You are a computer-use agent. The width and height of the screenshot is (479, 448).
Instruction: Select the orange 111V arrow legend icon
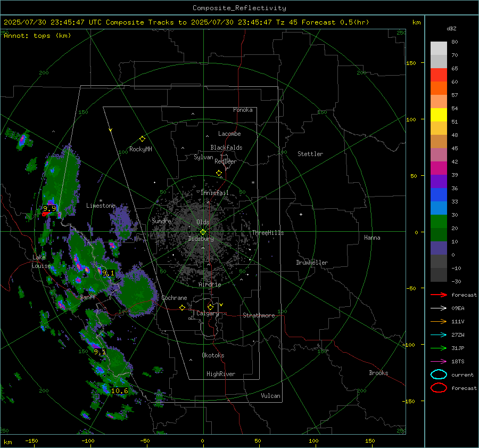(439, 321)
